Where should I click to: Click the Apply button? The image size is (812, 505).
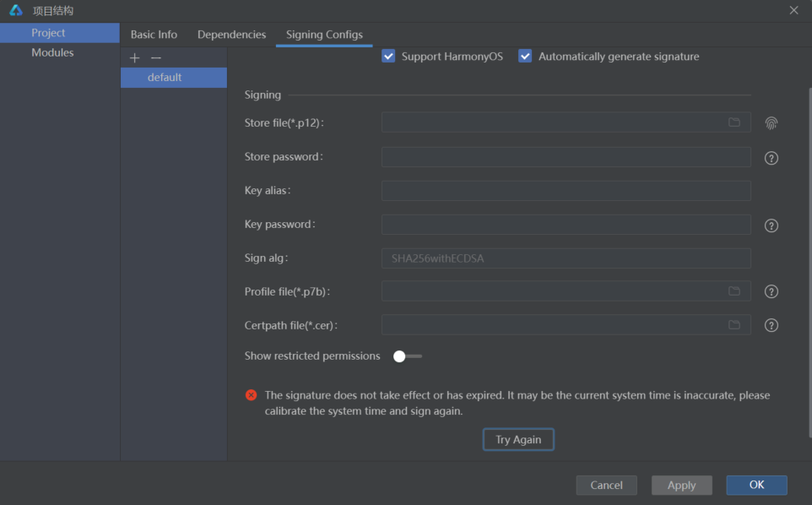pos(681,485)
